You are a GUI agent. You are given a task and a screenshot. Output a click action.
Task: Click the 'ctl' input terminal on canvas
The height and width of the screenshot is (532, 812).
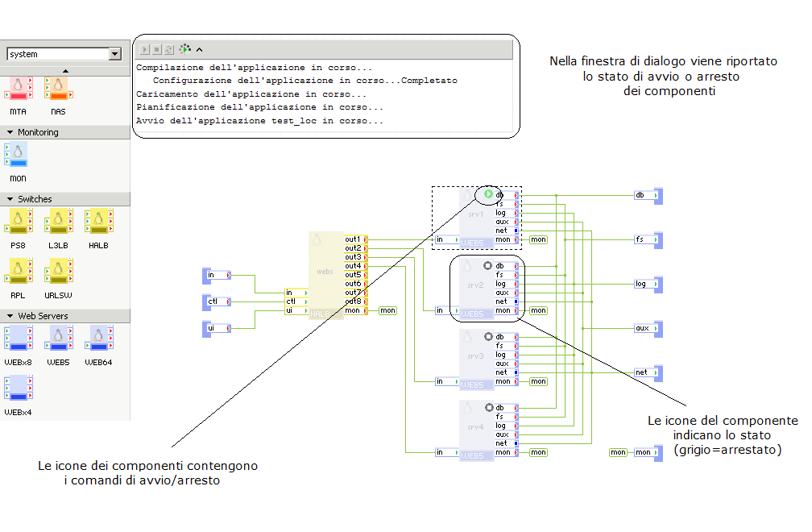(217, 301)
